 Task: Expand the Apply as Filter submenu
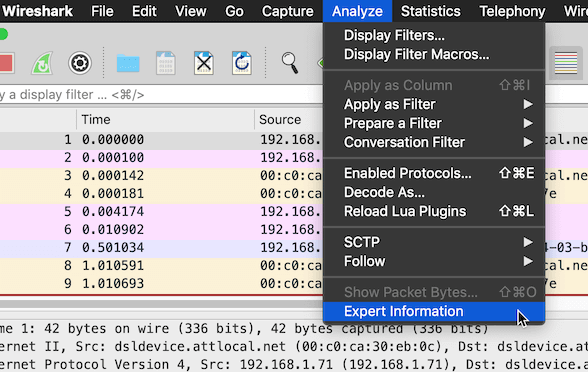[x=434, y=104]
